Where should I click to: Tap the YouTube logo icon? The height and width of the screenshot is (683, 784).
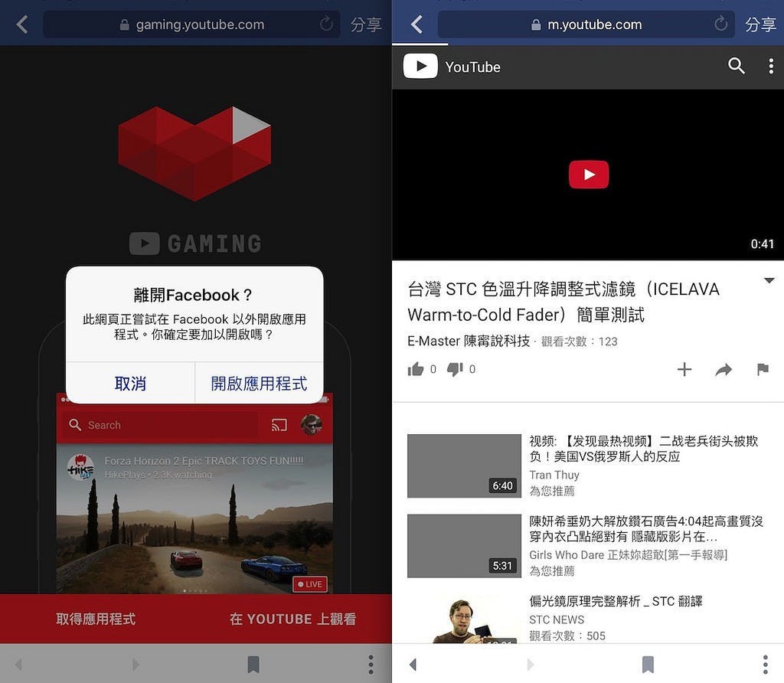tap(420, 66)
